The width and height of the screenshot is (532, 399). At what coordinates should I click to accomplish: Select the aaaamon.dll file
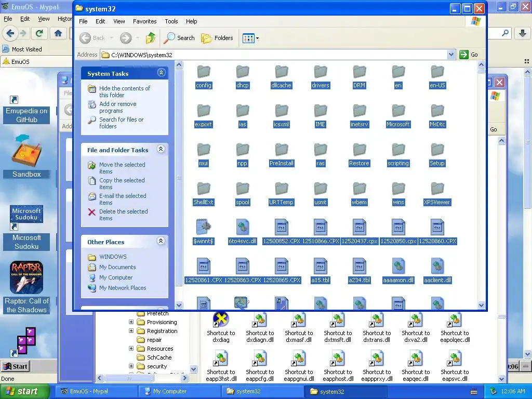(x=398, y=271)
